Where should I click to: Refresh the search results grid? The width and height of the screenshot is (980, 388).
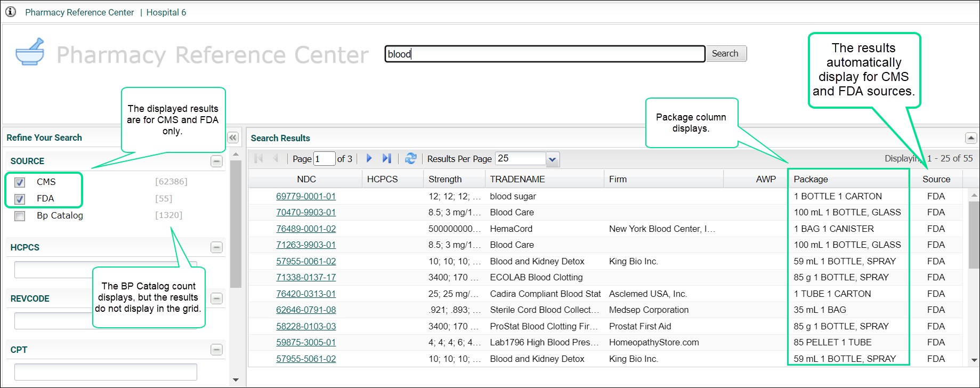tap(410, 158)
